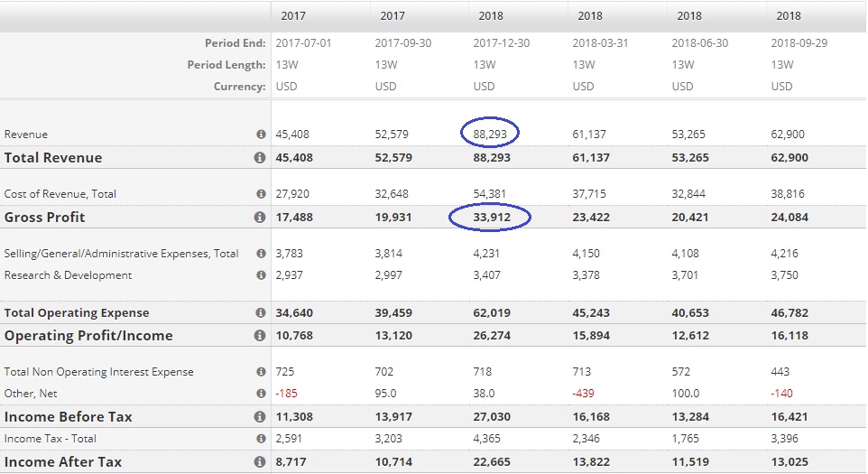Click the Research & Development info icon
868x474 pixels.
tap(261, 275)
